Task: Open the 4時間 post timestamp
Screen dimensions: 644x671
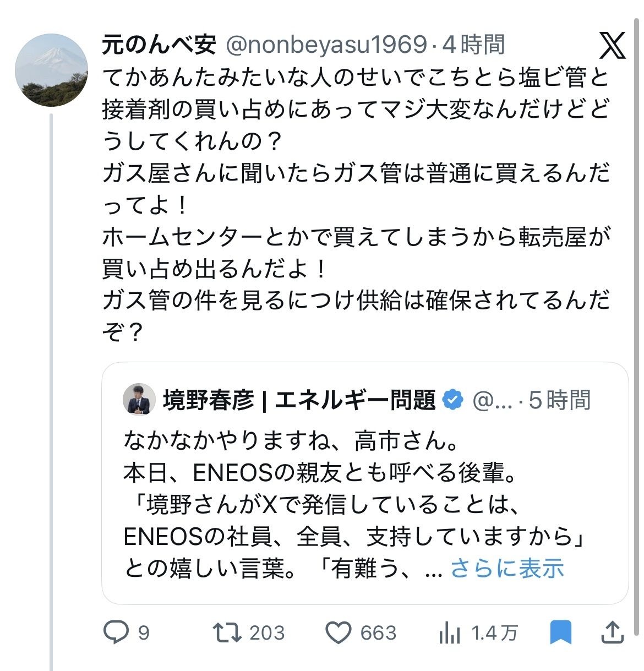Action: (473, 45)
